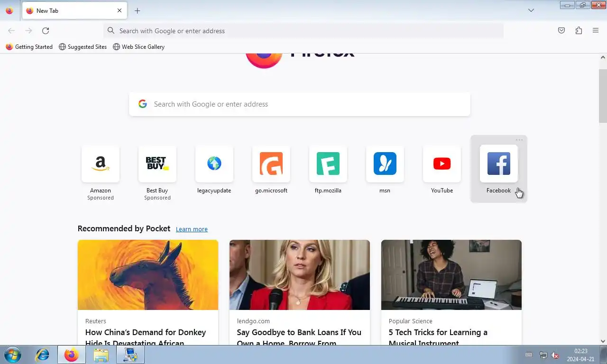This screenshot has width=607, height=364.
Task: Open the Save to Pocket icon
Action: (x=561, y=31)
